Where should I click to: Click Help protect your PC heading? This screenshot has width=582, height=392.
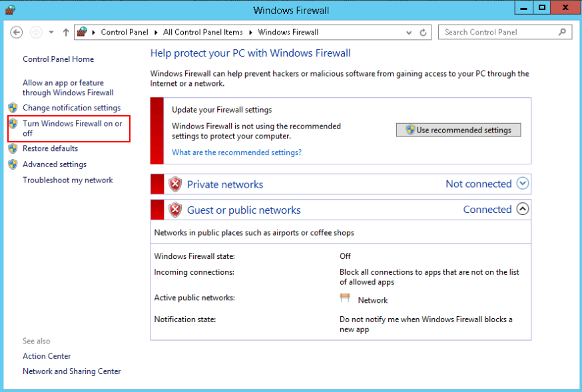point(250,53)
